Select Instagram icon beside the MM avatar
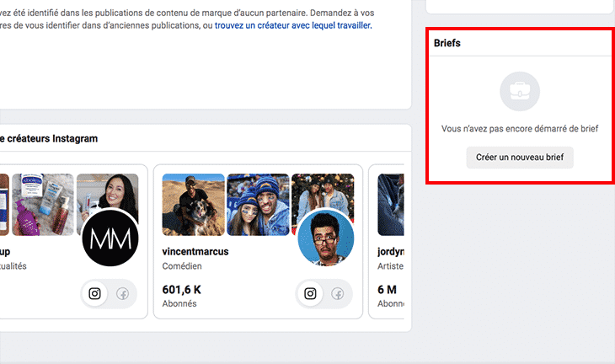The height and width of the screenshot is (364, 615). pyautogui.click(x=95, y=293)
